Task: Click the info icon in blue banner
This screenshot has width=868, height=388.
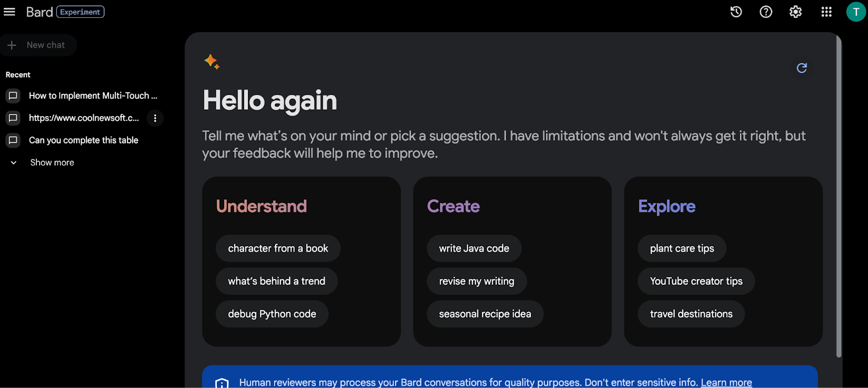Action: [222, 383]
